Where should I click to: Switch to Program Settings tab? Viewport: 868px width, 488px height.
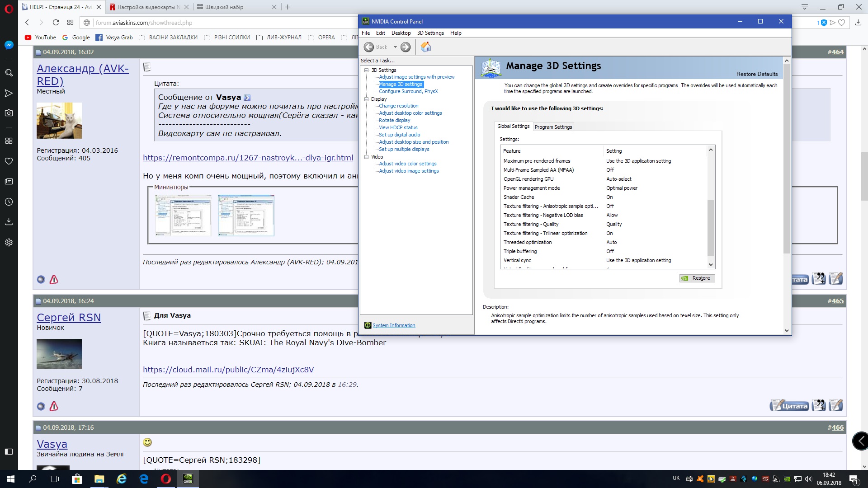[x=553, y=127]
